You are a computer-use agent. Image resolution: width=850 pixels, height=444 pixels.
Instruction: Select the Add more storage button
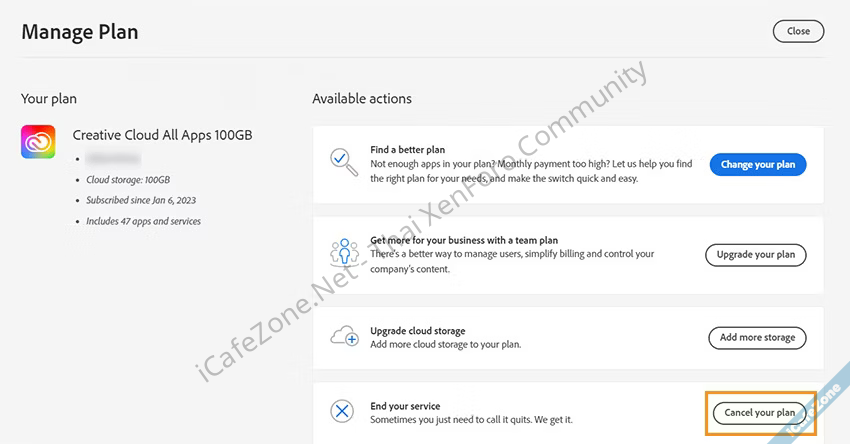[757, 337]
